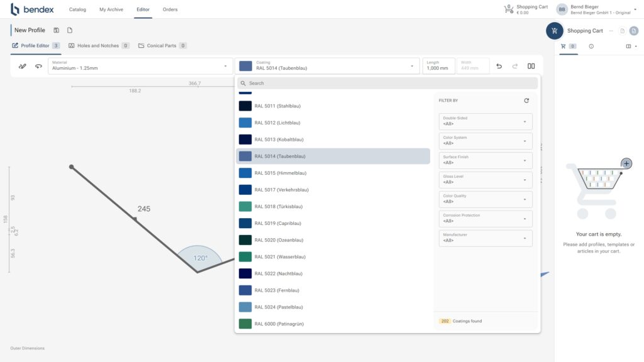Reset filters with the refresh icon
The width and height of the screenshot is (644, 362).
pos(526,101)
